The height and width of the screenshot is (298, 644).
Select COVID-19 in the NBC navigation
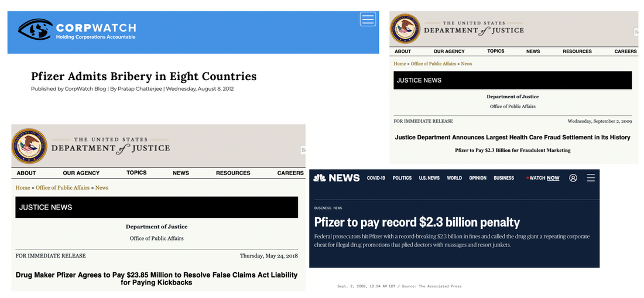376,178
